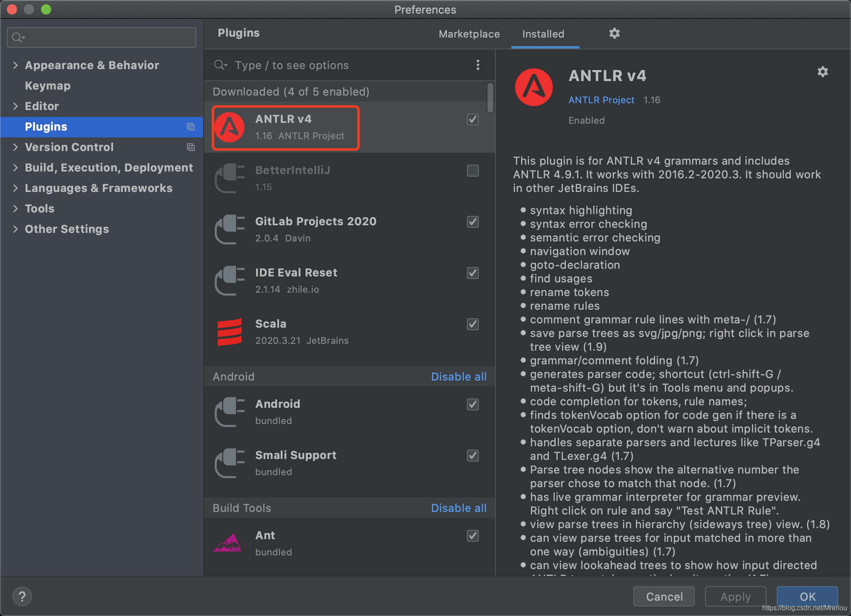The image size is (851, 616).
Task: Click the Plugins header gear icon
Action: click(614, 33)
